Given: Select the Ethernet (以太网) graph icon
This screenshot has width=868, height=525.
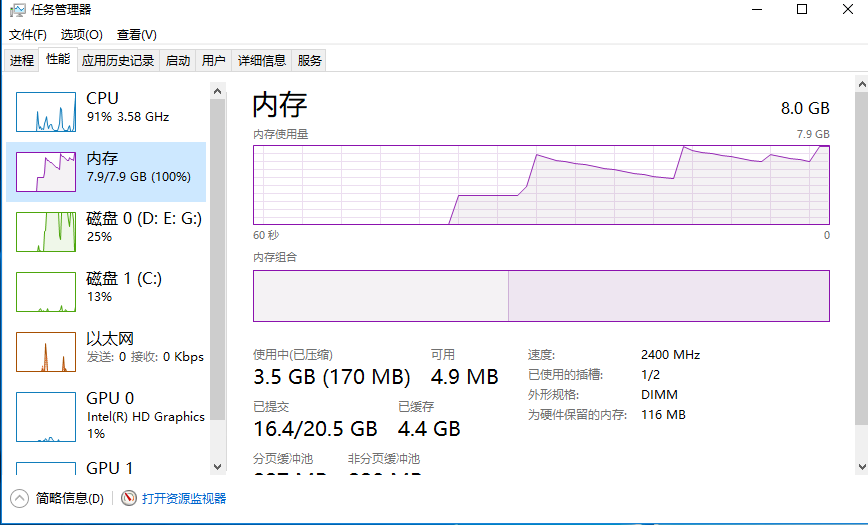Looking at the screenshot, I should pos(46,352).
